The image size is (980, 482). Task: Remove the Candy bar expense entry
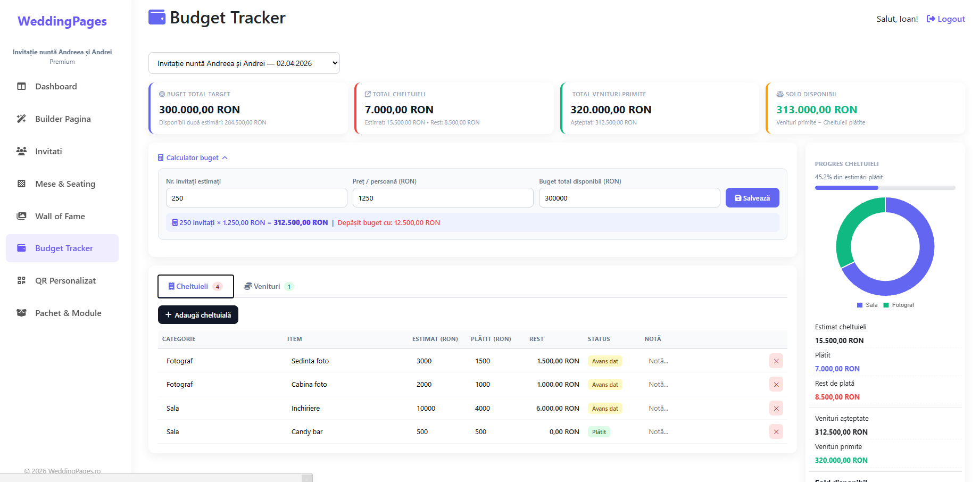(x=776, y=432)
